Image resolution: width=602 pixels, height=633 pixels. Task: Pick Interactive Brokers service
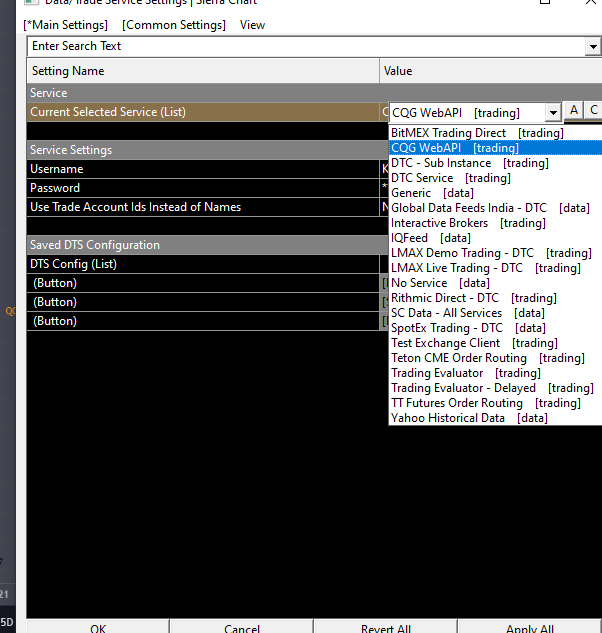495,223
